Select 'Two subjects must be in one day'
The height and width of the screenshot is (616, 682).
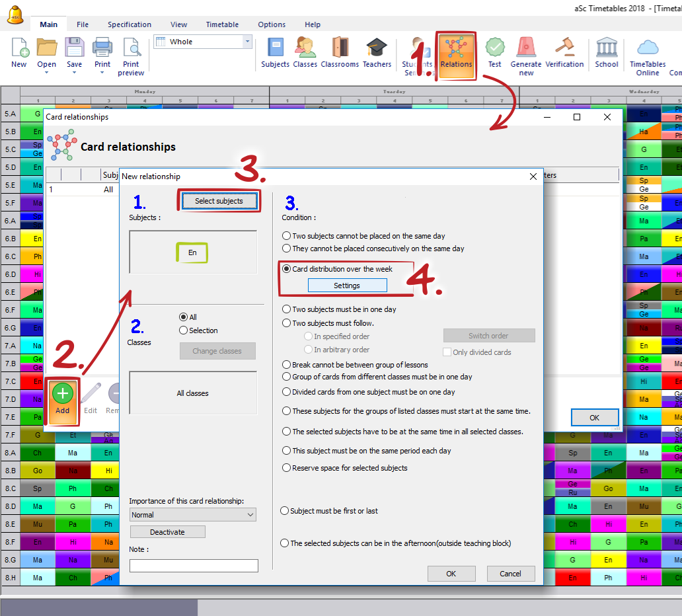286,309
